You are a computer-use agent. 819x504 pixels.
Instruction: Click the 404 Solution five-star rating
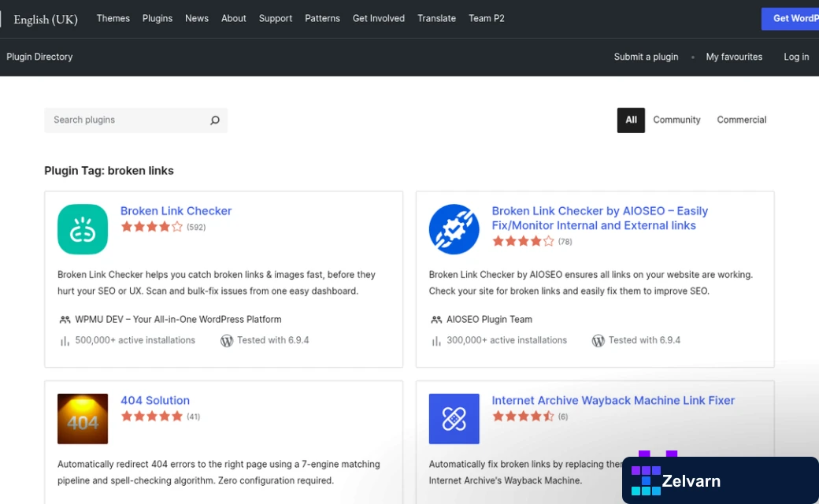coord(152,417)
